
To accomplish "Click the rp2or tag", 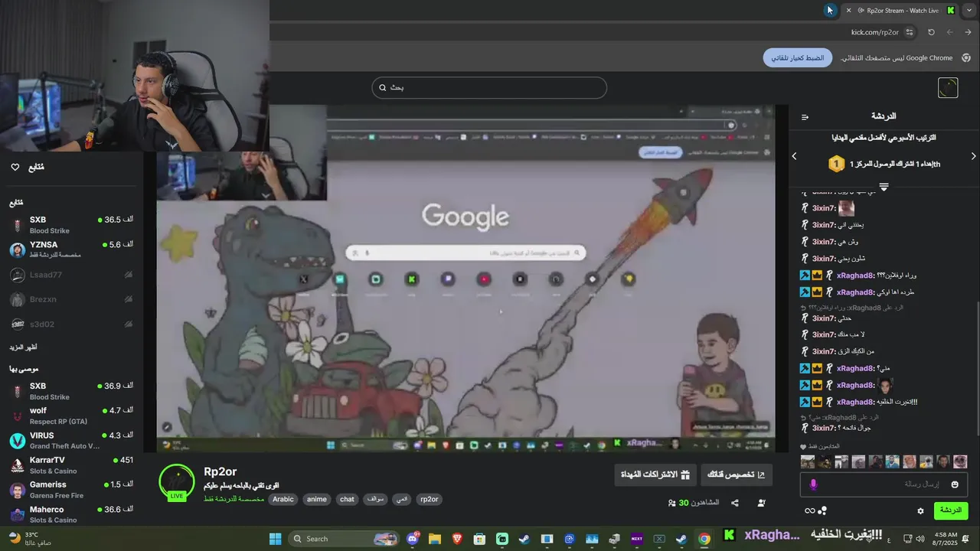I will pos(430,499).
